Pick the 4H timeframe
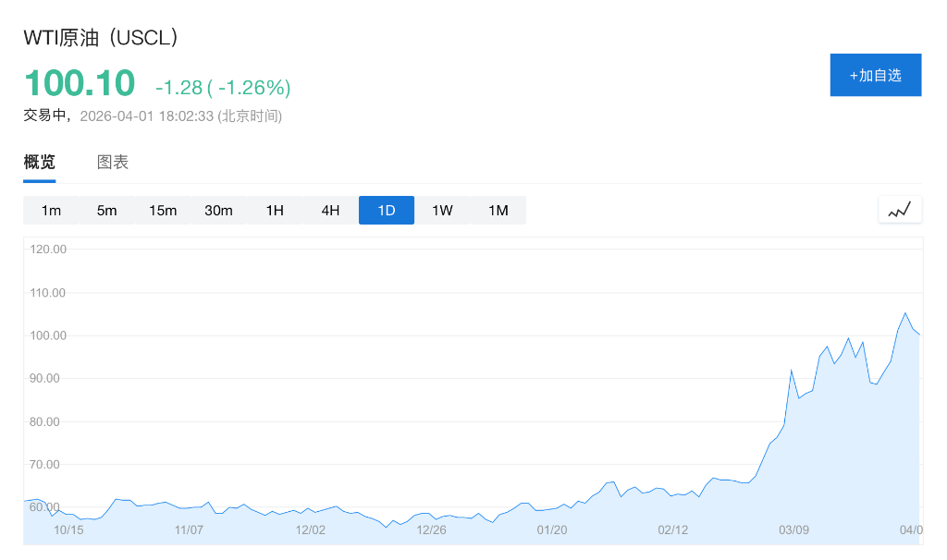The height and width of the screenshot is (560, 947). tap(330, 211)
